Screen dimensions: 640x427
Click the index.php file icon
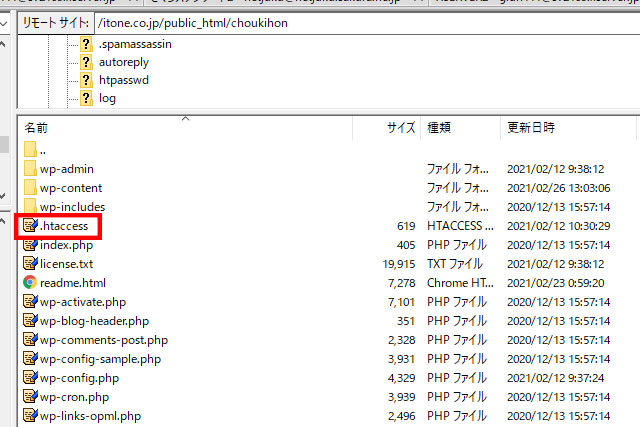click(30, 245)
